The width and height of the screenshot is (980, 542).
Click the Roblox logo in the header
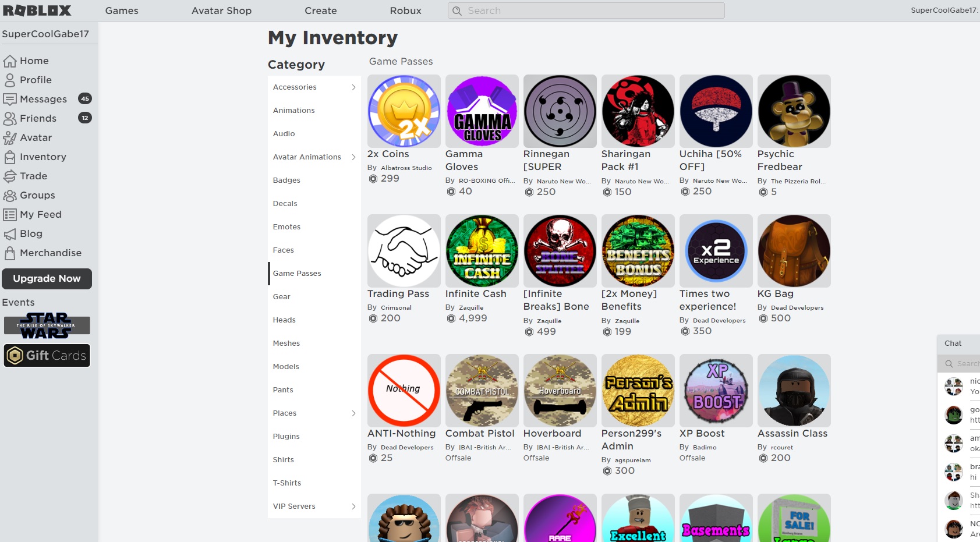tap(37, 10)
